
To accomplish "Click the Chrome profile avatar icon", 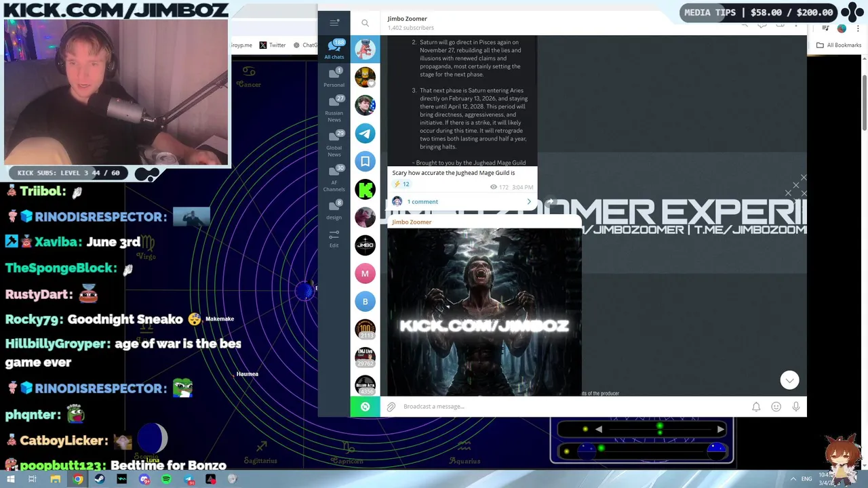I will coord(842,28).
